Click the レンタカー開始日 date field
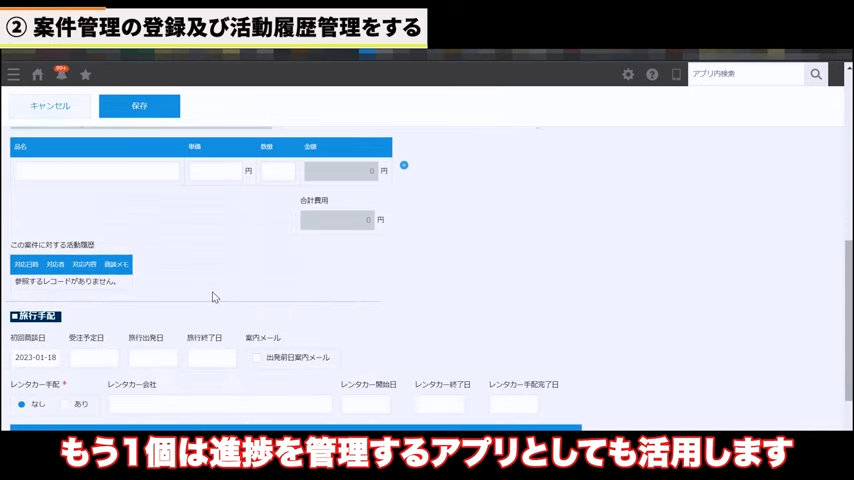 tap(366, 404)
